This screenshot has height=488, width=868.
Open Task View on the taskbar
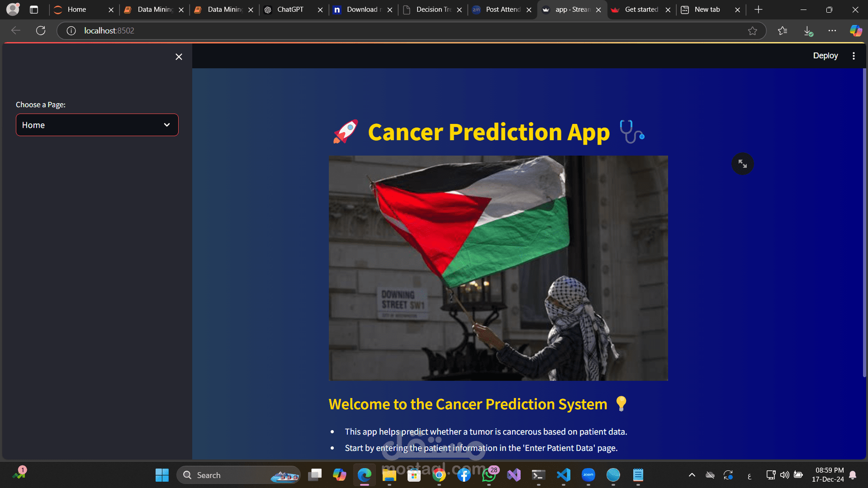click(315, 475)
